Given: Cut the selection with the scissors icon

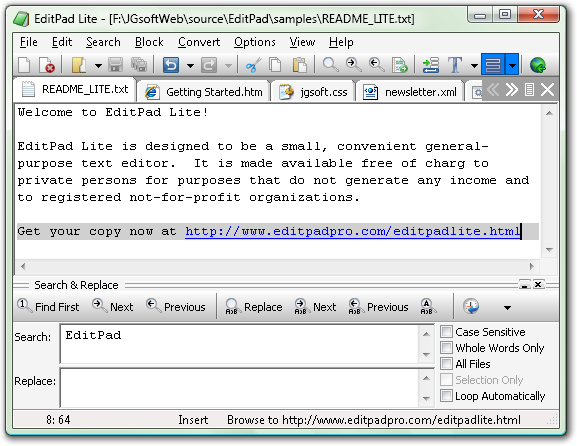Looking at the screenshot, I should coord(253,65).
